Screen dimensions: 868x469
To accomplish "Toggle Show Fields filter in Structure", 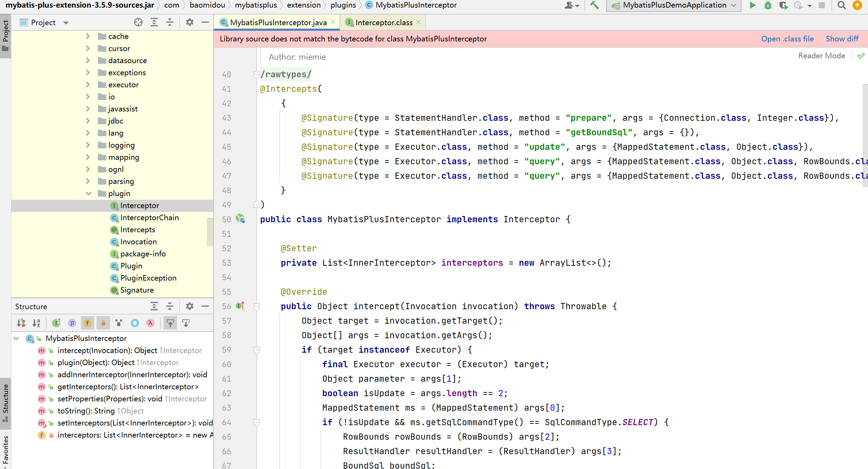I will pyautogui.click(x=88, y=323).
